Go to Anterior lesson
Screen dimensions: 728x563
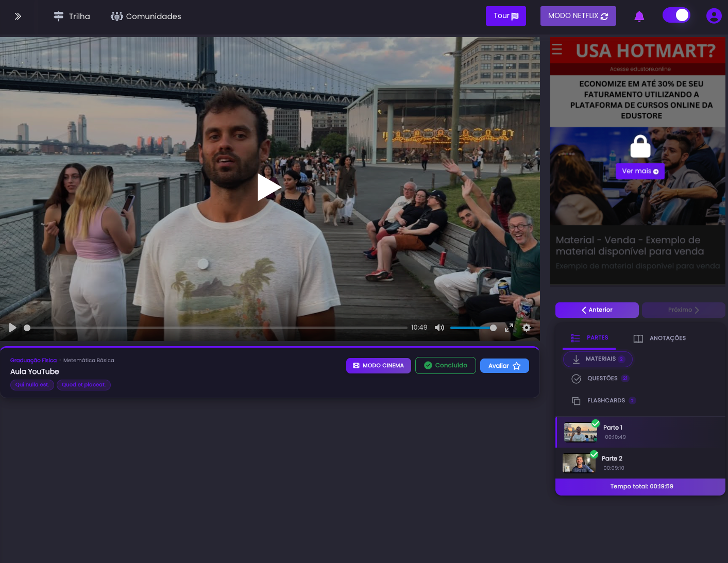pyautogui.click(x=597, y=310)
